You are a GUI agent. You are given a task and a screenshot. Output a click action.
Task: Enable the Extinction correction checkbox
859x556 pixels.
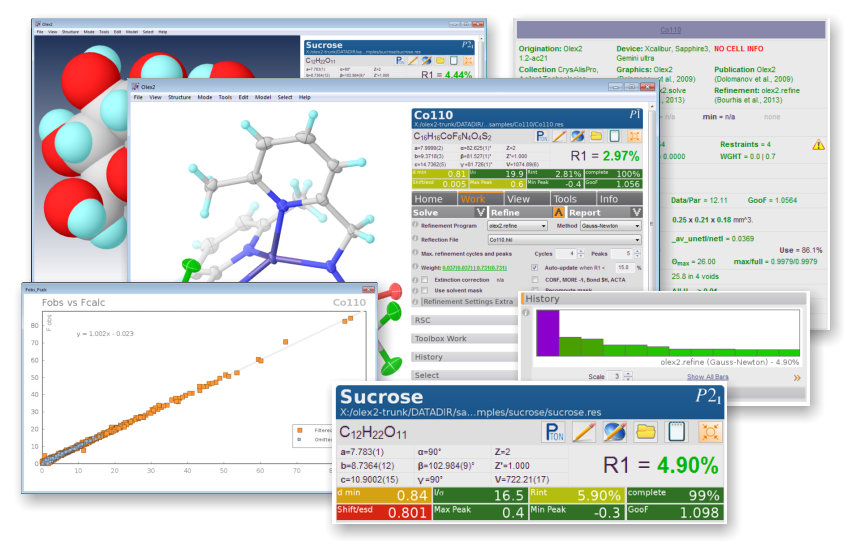pos(425,280)
